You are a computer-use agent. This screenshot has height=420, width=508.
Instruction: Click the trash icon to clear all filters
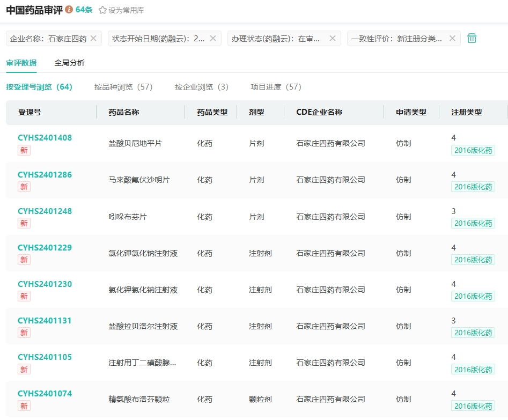(472, 38)
